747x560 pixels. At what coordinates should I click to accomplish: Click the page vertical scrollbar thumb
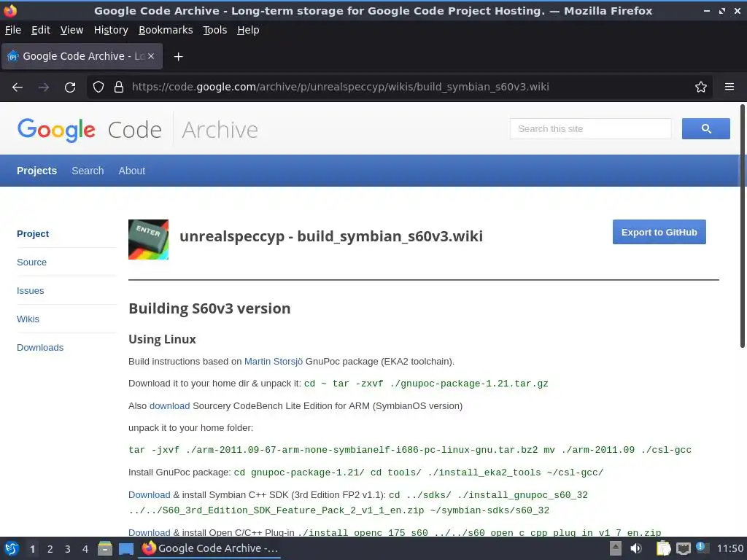742,226
